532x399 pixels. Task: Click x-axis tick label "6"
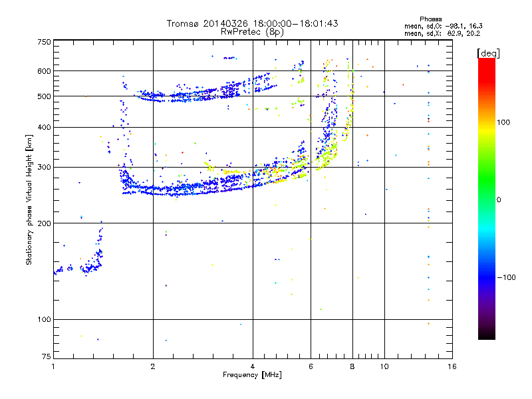point(311,366)
